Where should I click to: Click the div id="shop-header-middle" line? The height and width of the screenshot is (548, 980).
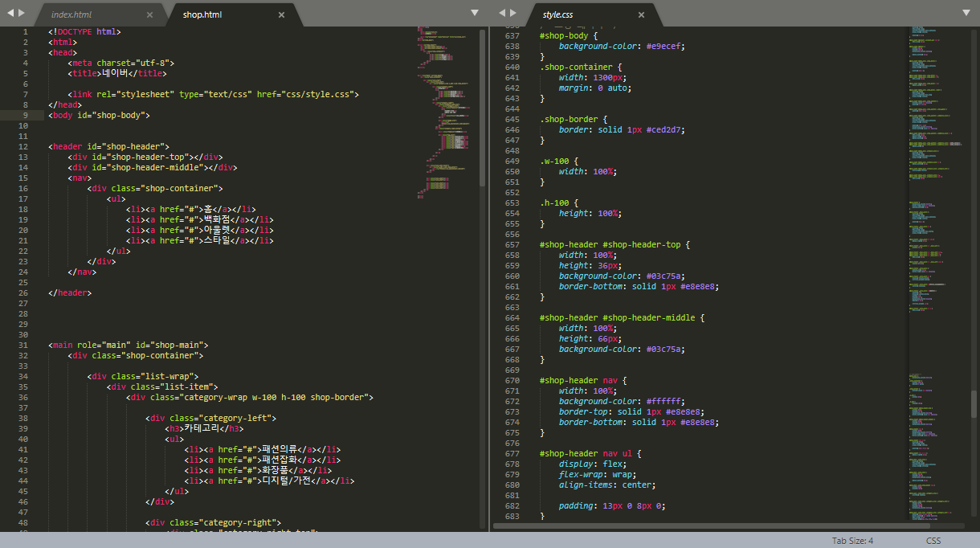(153, 167)
